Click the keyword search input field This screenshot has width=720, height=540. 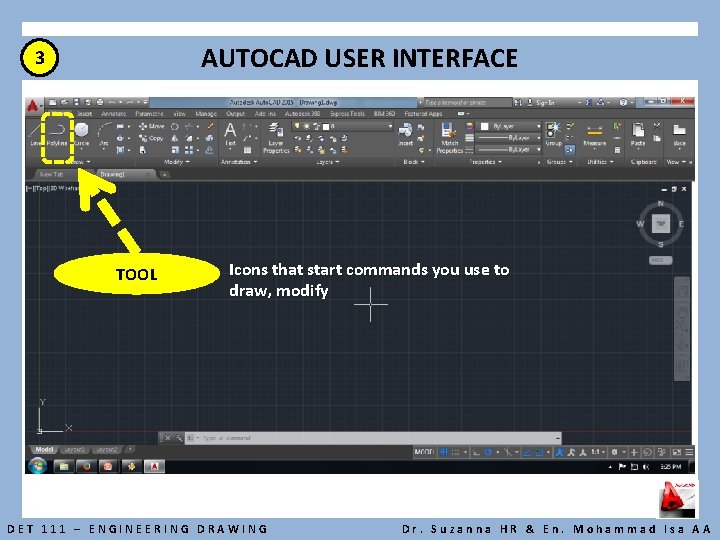pyautogui.click(x=466, y=102)
